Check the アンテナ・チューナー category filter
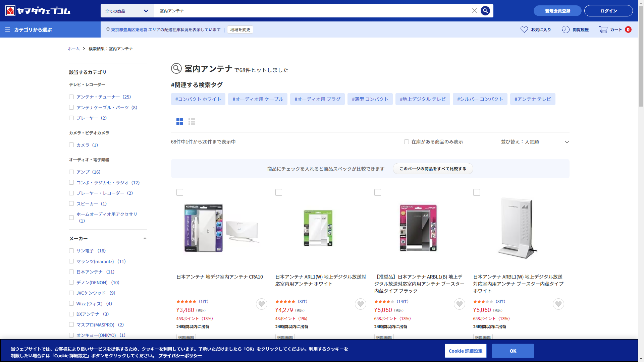Image resolution: width=644 pixels, height=362 pixels. click(x=71, y=97)
